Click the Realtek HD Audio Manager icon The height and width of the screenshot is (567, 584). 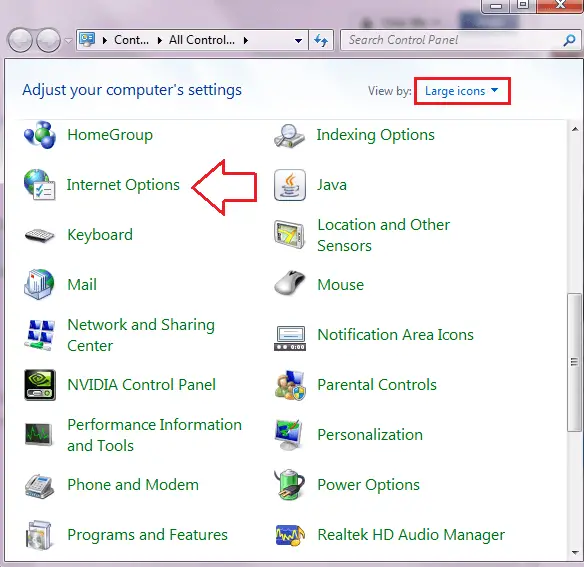tap(290, 535)
